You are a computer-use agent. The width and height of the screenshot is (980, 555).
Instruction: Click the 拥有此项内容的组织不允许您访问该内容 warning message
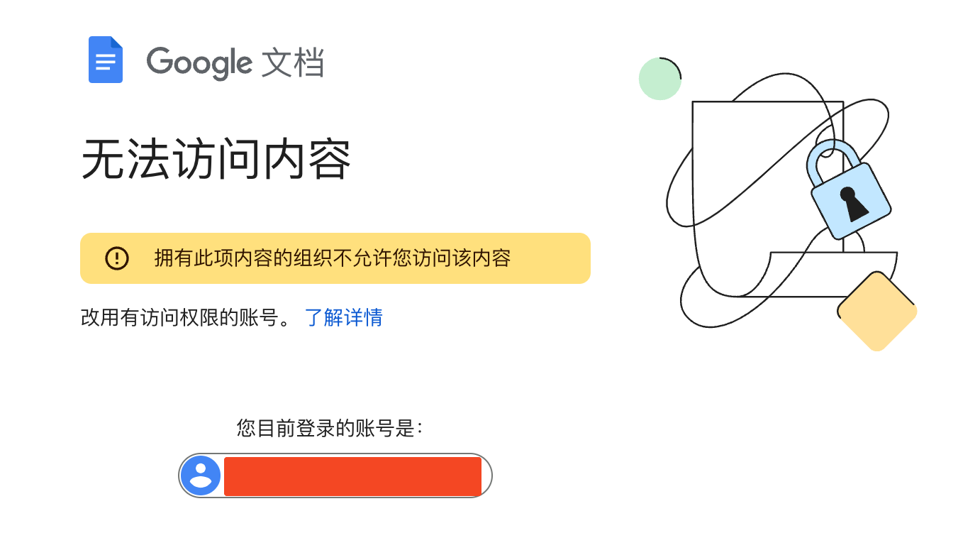tap(333, 258)
